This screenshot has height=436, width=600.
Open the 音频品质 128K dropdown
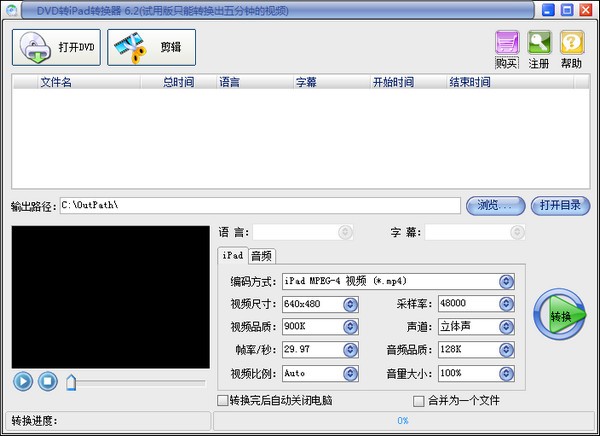pyautogui.click(x=506, y=350)
